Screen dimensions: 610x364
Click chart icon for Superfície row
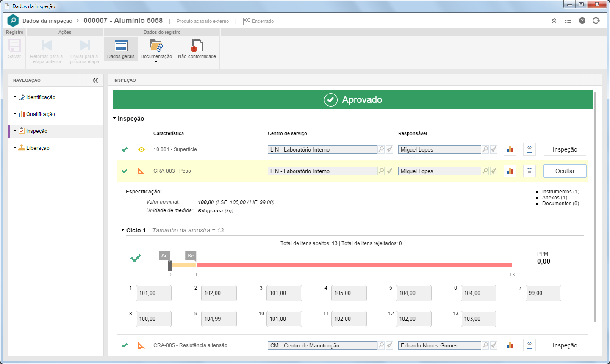pos(510,149)
